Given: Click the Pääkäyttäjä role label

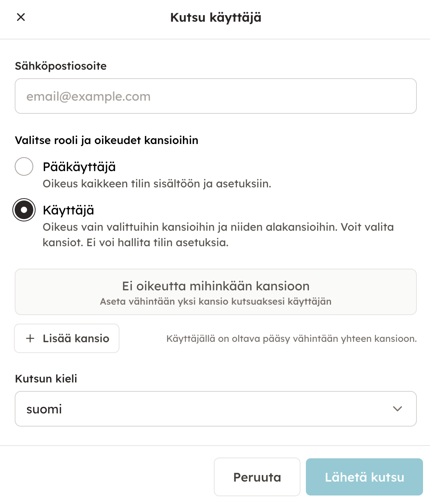Looking at the screenshot, I should (79, 167).
